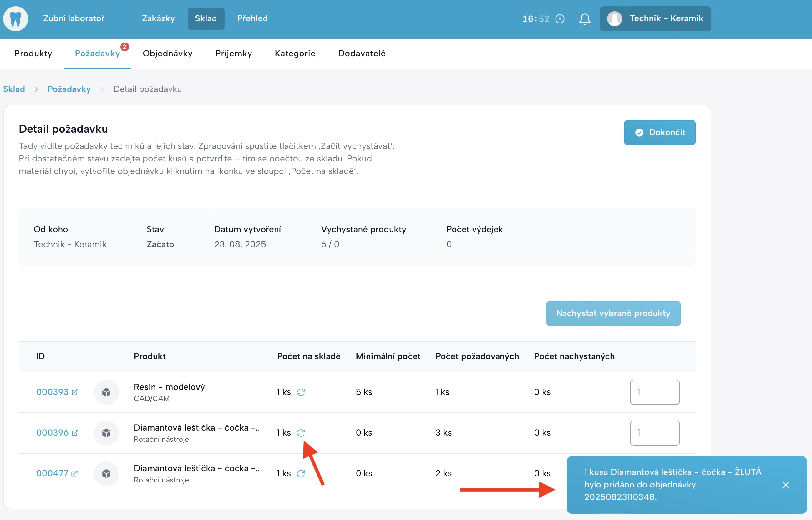This screenshot has height=520, width=812.
Task: Click the package icon on row 000477
Action: [x=106, y=473]
